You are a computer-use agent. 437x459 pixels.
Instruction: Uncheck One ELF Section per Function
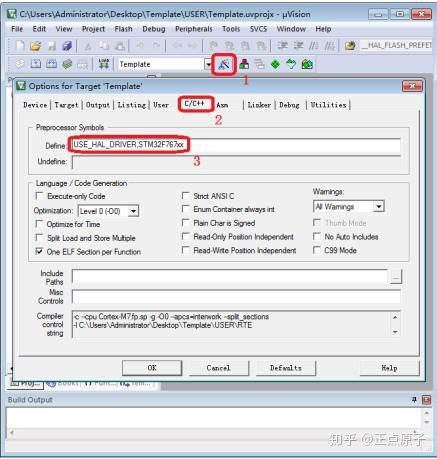click(39, 251)
